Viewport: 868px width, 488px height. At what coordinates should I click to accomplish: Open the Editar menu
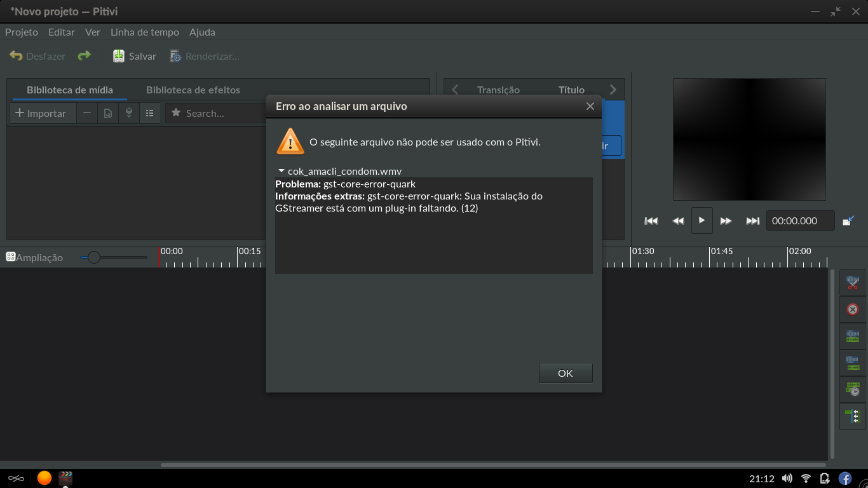tap(62, 32)
